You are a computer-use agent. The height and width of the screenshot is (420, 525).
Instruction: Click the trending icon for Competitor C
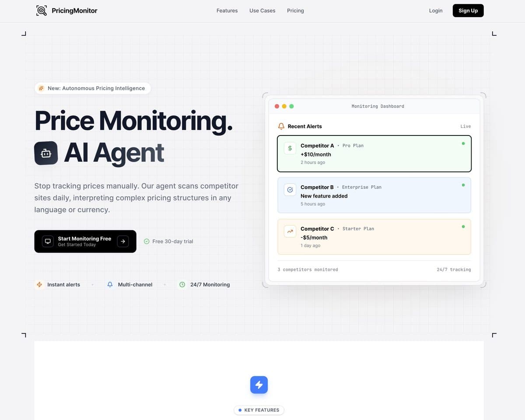pos(290,231)
